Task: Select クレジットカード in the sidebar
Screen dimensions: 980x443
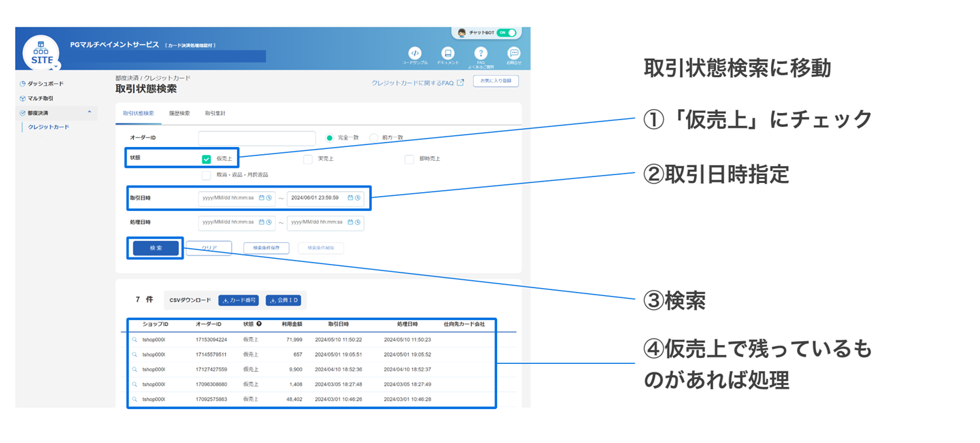Action: point(48,127)
